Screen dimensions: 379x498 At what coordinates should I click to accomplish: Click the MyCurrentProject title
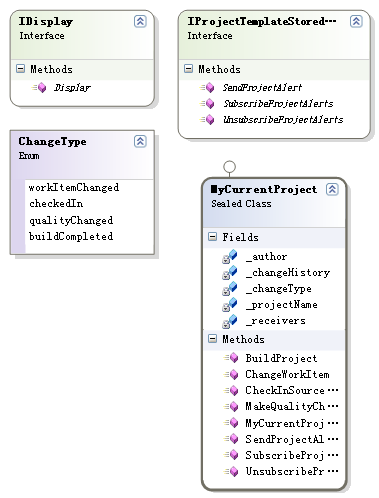point(264,189)
